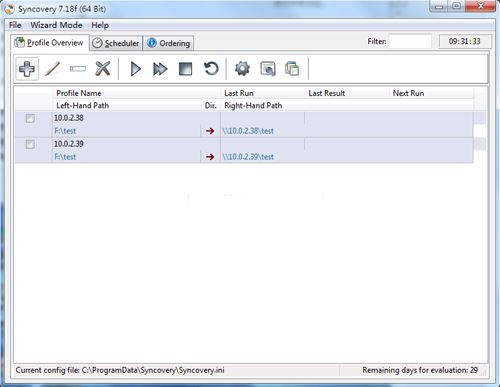Open the Help menu
The image size is (500, 387).
(100, 25)
